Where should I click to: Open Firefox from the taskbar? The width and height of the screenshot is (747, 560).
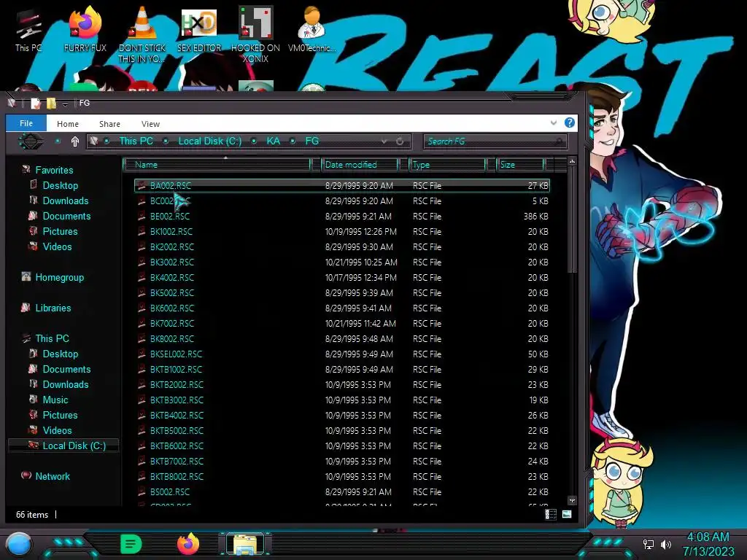pyautogui.click(x=188, y=544)
